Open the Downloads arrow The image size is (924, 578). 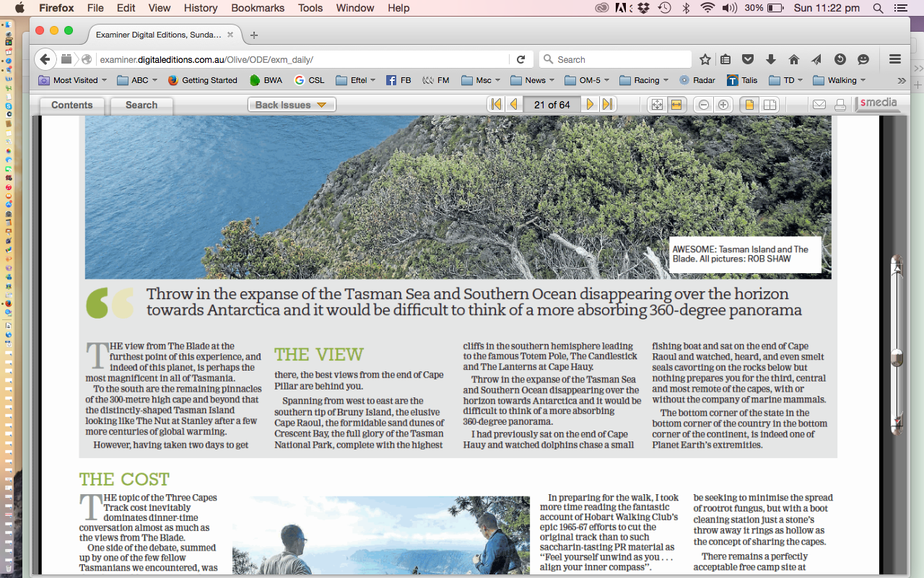771,59
